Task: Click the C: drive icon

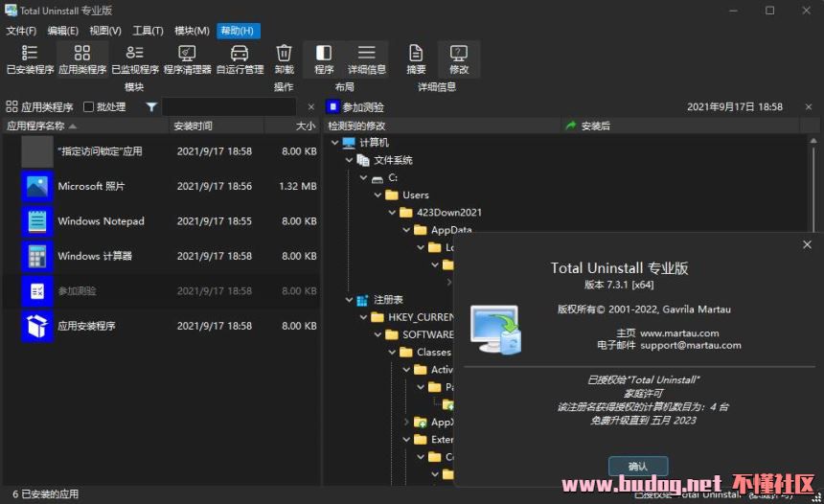Action: click(x=378, y=178)
